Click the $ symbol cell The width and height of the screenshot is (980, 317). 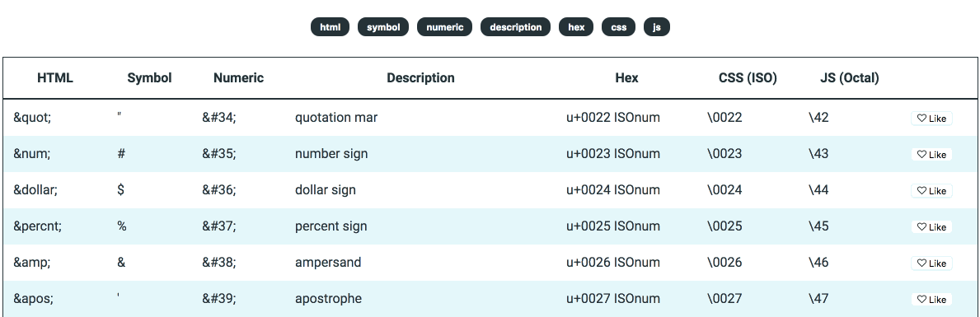[120, 189]
